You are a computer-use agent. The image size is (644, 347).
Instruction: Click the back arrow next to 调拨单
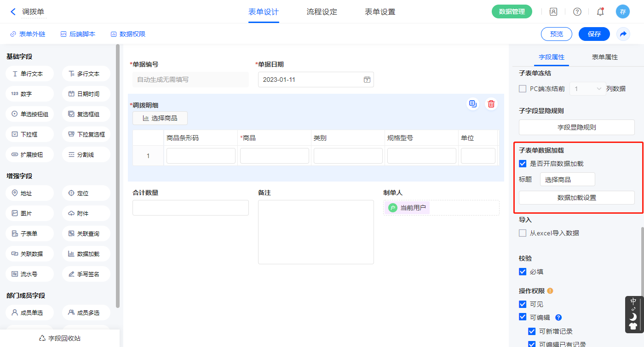click(x=13, y=12)
